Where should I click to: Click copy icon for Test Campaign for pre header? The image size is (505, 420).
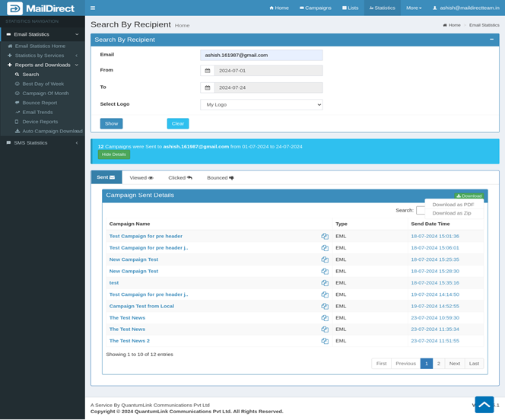[x=325, y=237]
